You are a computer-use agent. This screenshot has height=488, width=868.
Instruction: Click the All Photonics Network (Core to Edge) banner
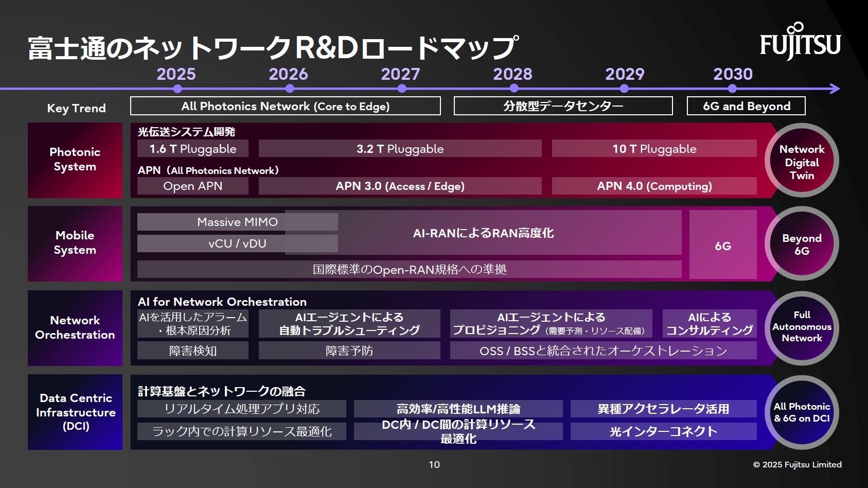click(x=286, y=106)
